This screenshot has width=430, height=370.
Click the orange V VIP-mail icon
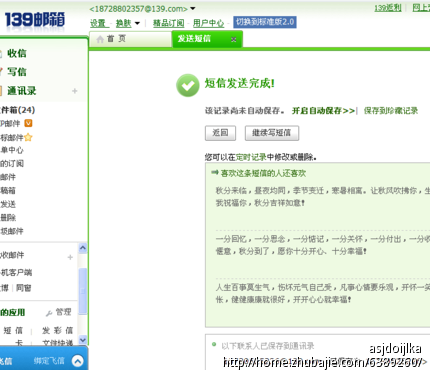click(x=29, y=123)
